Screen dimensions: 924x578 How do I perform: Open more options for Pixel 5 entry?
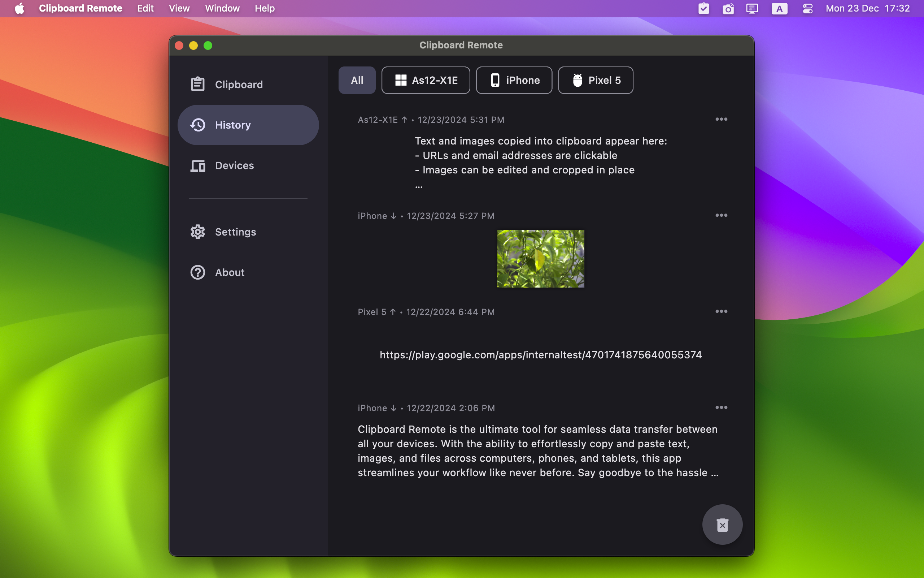(x=721, y=311)
